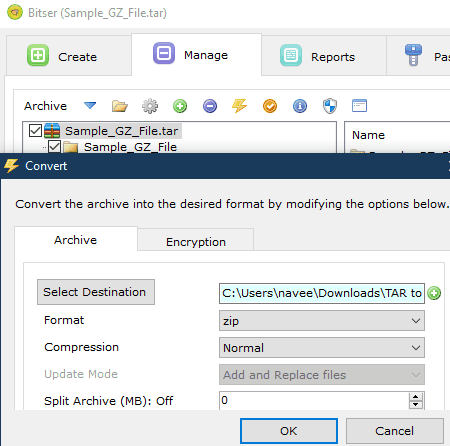The width and height of the screenshot is (450, 446).
Task: Expand the Archive blue arrow dropdown
Action: (x=90, y=106)
